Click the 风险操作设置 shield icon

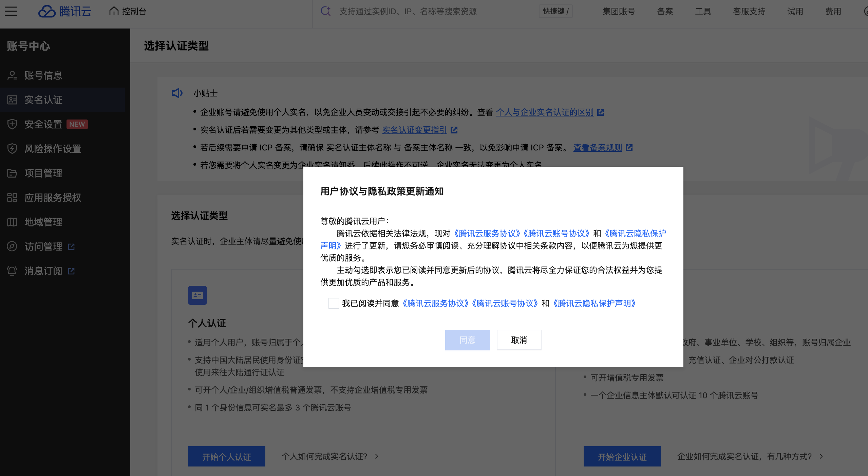[x=12, y=149]
